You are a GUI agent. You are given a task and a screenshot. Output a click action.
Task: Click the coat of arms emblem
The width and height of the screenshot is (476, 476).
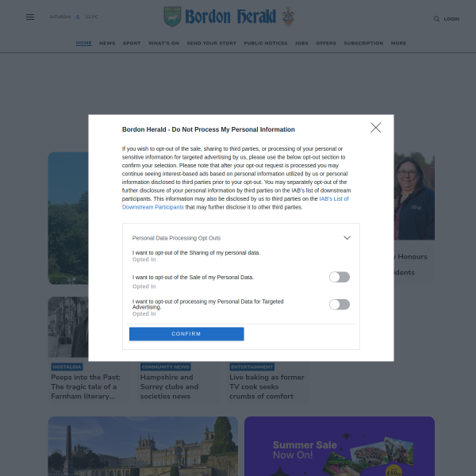288,17
